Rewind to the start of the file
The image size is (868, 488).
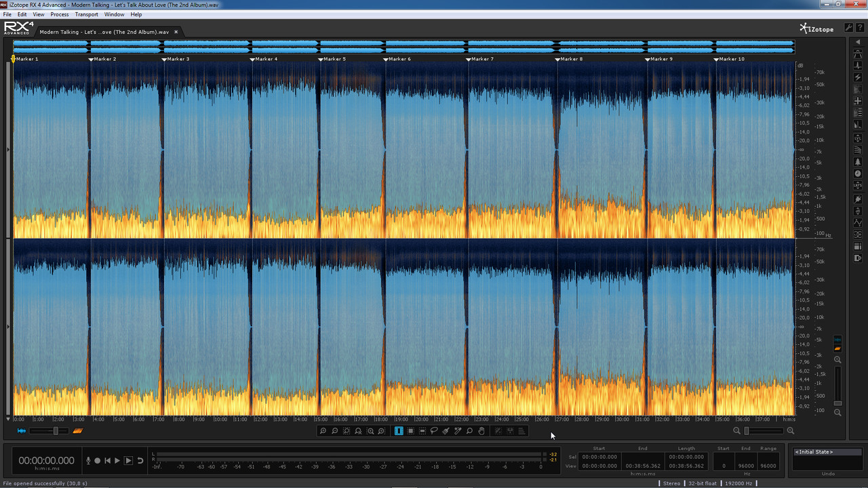[107, 461]
